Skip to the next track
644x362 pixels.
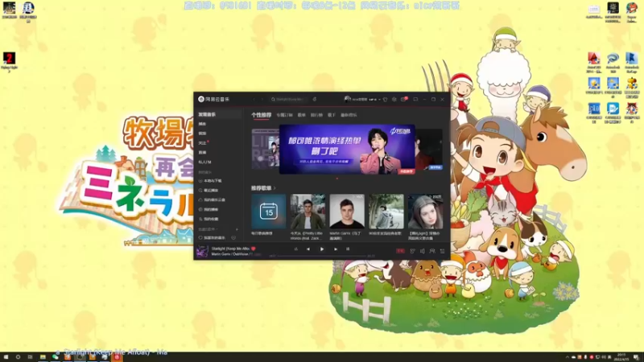pyautogui.click(x=336, y=249)
